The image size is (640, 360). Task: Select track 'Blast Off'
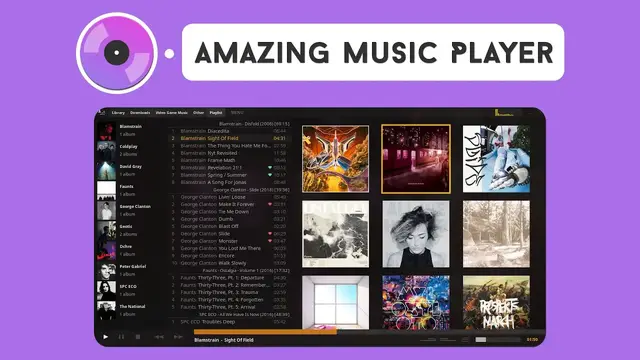[x=229, y=227]
